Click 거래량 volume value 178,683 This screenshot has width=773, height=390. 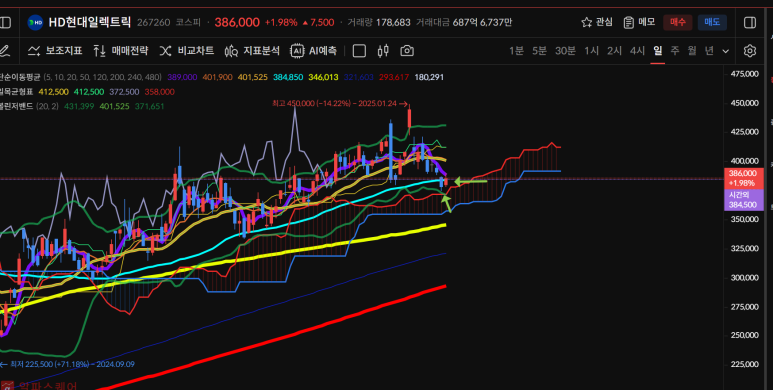pos(393,23)
